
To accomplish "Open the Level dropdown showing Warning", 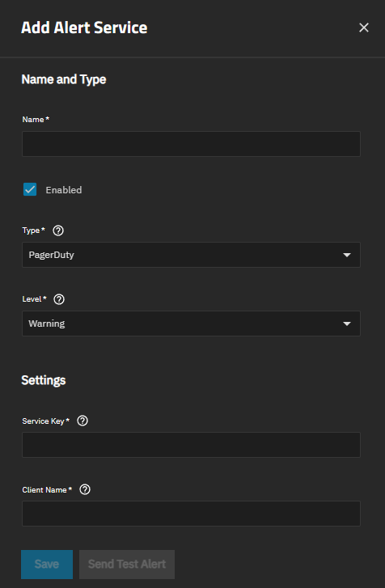I will (x=191, y=324).
